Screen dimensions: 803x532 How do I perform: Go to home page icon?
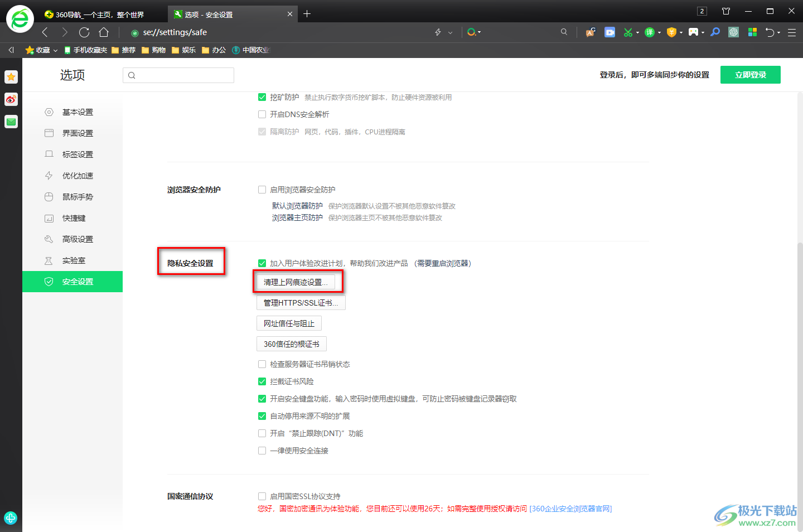pyautogui.click(x=104, y=32)
